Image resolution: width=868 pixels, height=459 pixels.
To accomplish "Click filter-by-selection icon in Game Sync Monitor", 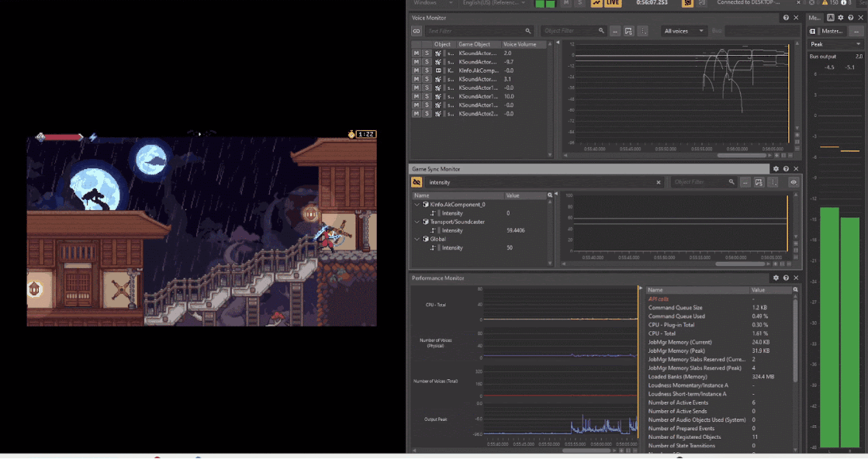I will tap(759, 182).
